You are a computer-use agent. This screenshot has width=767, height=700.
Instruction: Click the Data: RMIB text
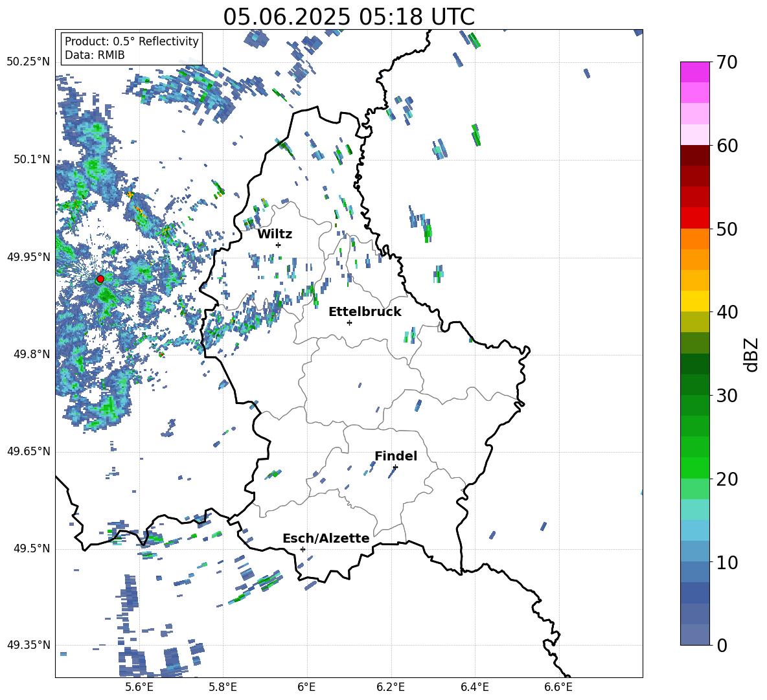[95, 55]
